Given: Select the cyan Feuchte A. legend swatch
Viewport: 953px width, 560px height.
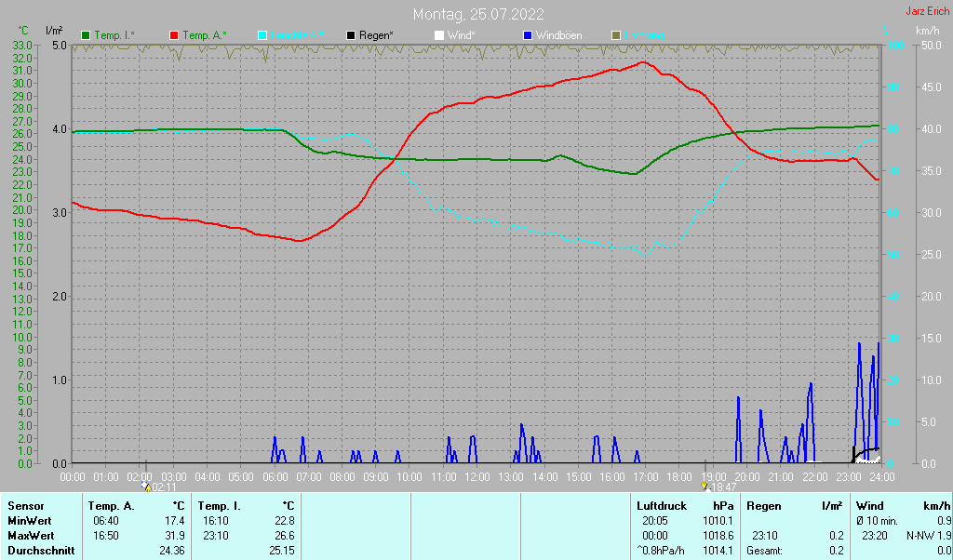Looking at the screenshot, I should [262, 36].
